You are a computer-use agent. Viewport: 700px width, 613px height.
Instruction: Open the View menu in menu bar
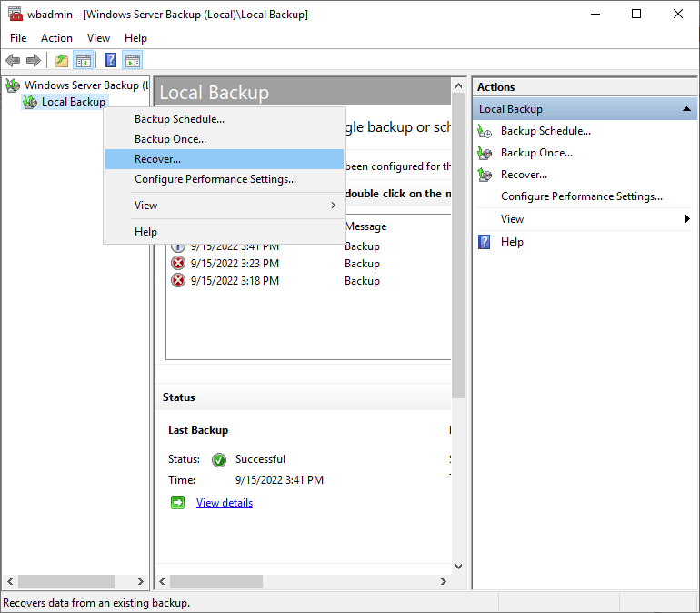[98, 38]
